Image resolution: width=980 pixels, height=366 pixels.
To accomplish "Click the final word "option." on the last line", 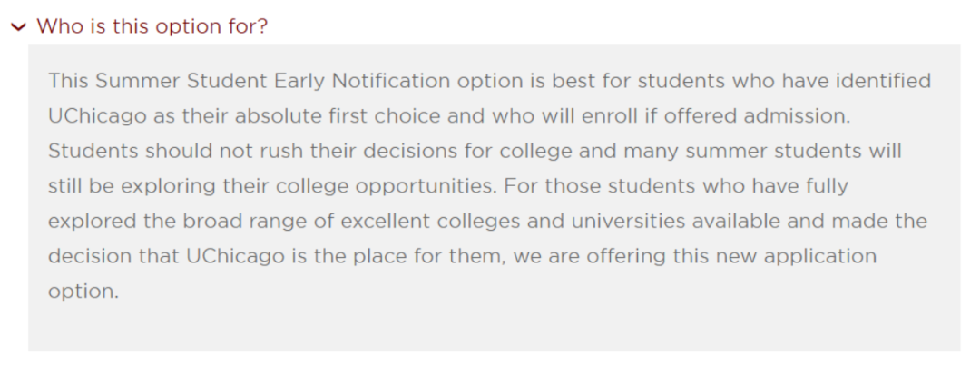I will pyautogui.click(x=83, y=292).
